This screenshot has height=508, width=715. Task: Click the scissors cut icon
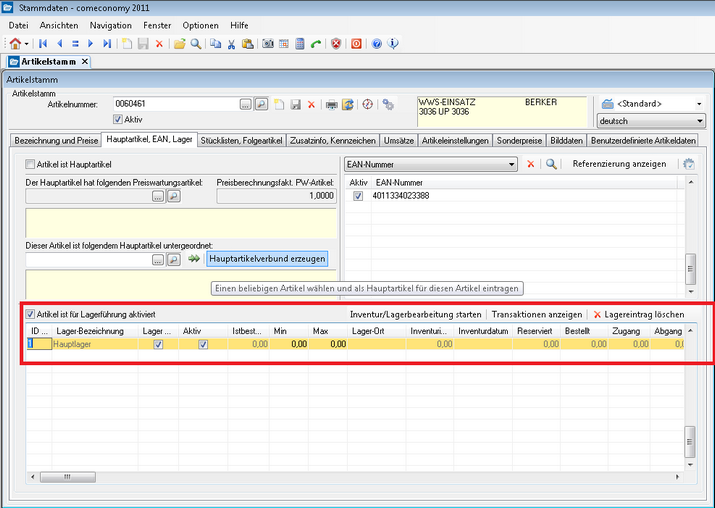(232, 44)
